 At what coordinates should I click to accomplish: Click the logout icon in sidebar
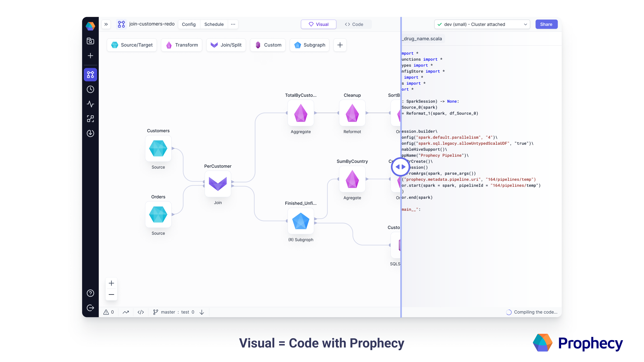click(x=90, y=308)
